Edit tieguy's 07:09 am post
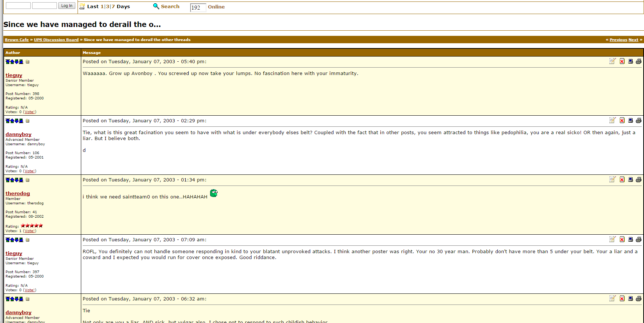This screenshot has width=644, height=323. pos(613,239)
